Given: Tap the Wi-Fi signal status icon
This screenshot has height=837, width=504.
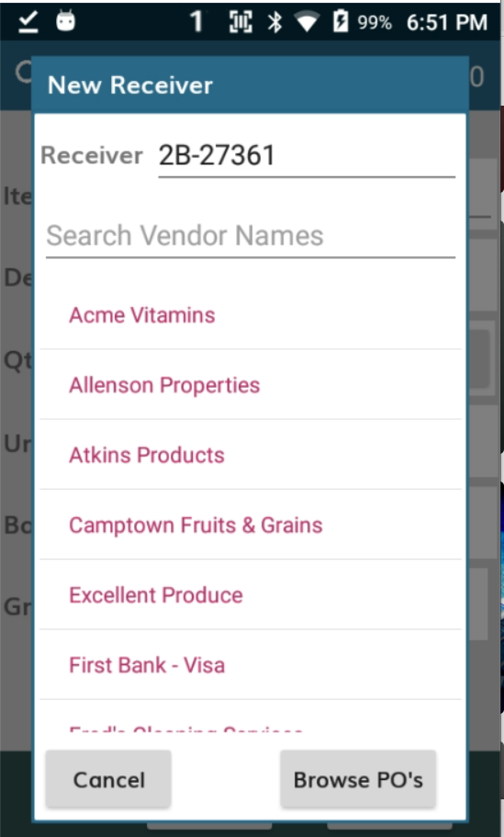Looking at the screenshot, I should click(x=307, y=23).
